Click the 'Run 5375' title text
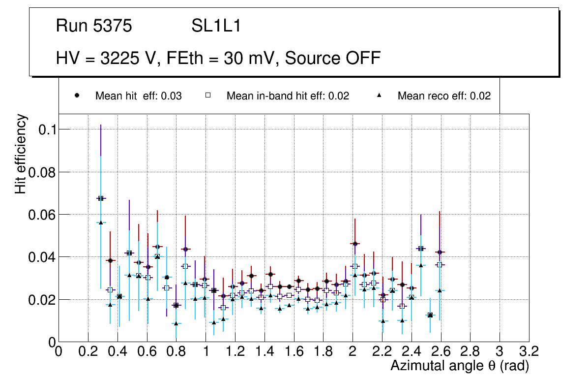The image size is (588, 380). point(94,26)
